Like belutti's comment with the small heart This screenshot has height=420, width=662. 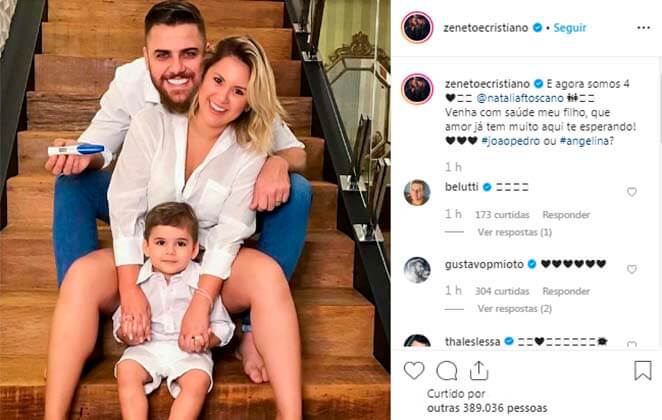pyautogui.click(x=632, y=192)
